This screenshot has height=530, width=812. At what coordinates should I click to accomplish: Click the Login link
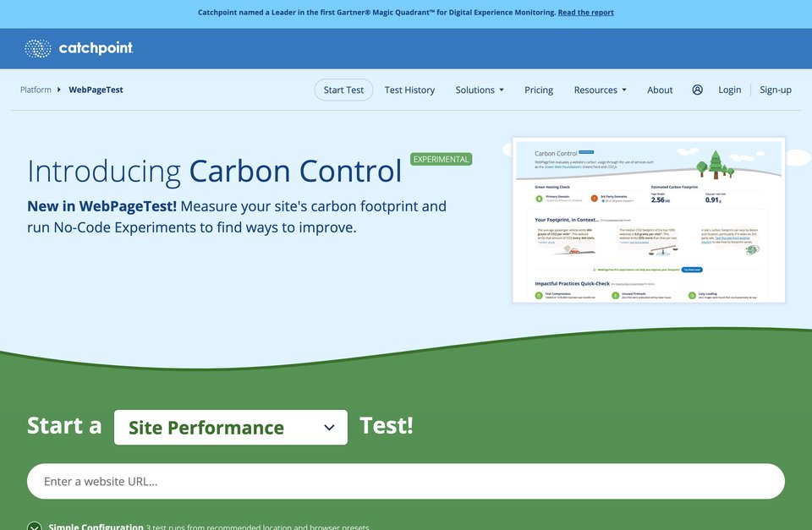729,90
